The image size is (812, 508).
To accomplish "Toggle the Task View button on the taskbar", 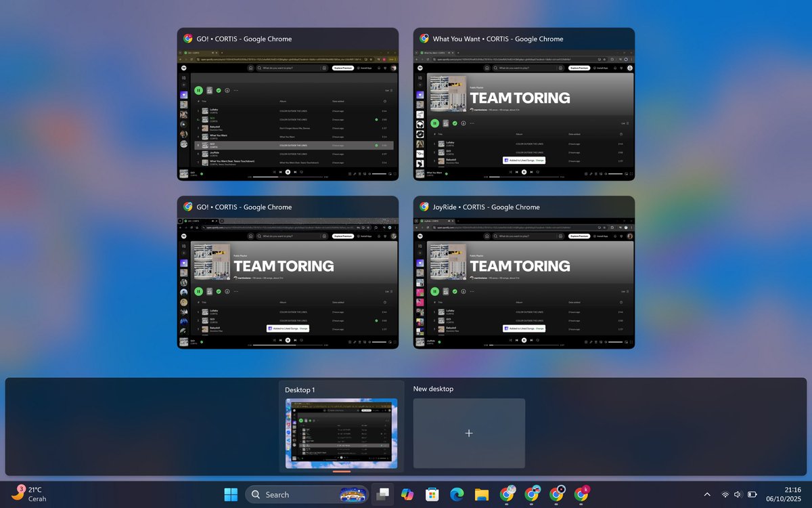I will [x=383, y=494].
